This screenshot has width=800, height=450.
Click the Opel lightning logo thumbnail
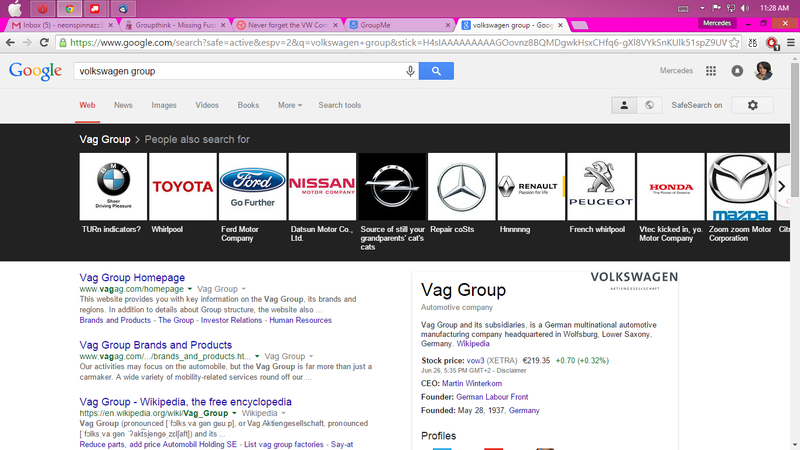[x=392, y=186]
